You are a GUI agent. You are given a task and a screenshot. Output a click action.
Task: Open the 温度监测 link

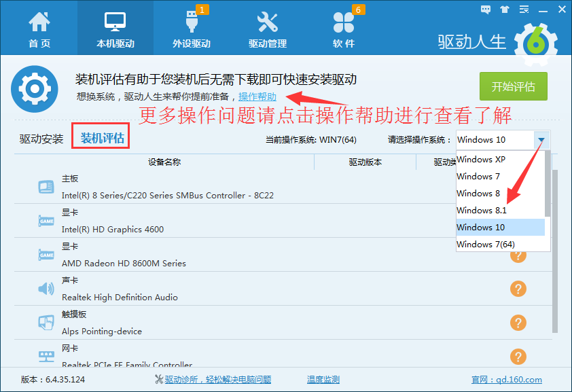pos(323,380)
